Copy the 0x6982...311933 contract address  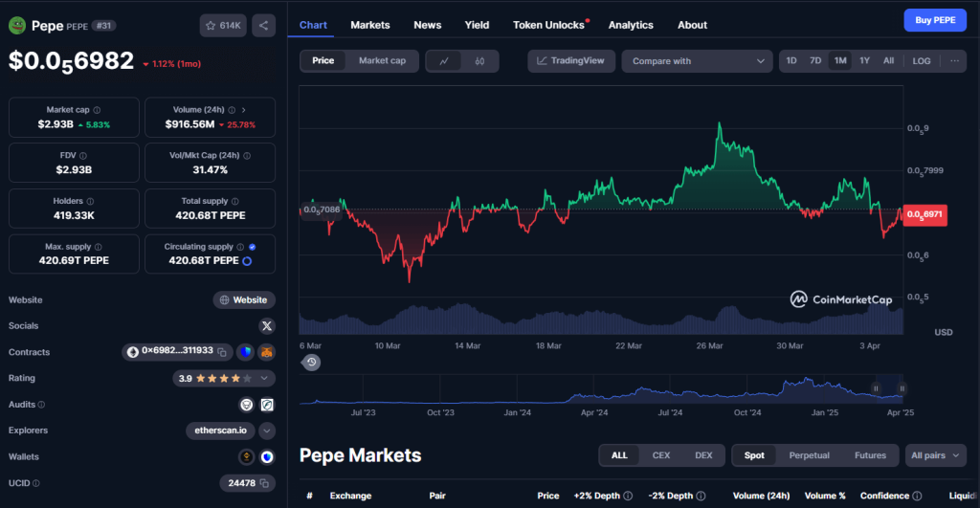(x=222, y=352)
